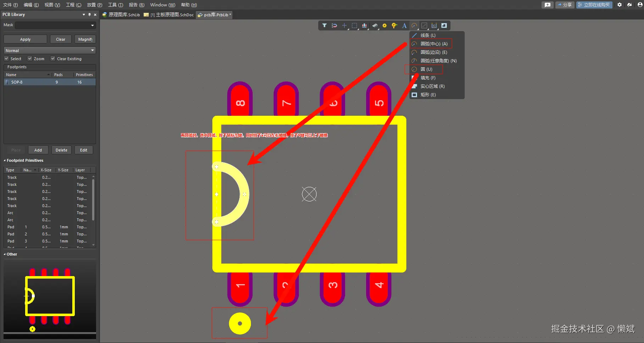Viewport: 644px width, 343px height.
Task: Switch to the 主板原理图.SchDoc tab
Action: [x=169, y=15]
